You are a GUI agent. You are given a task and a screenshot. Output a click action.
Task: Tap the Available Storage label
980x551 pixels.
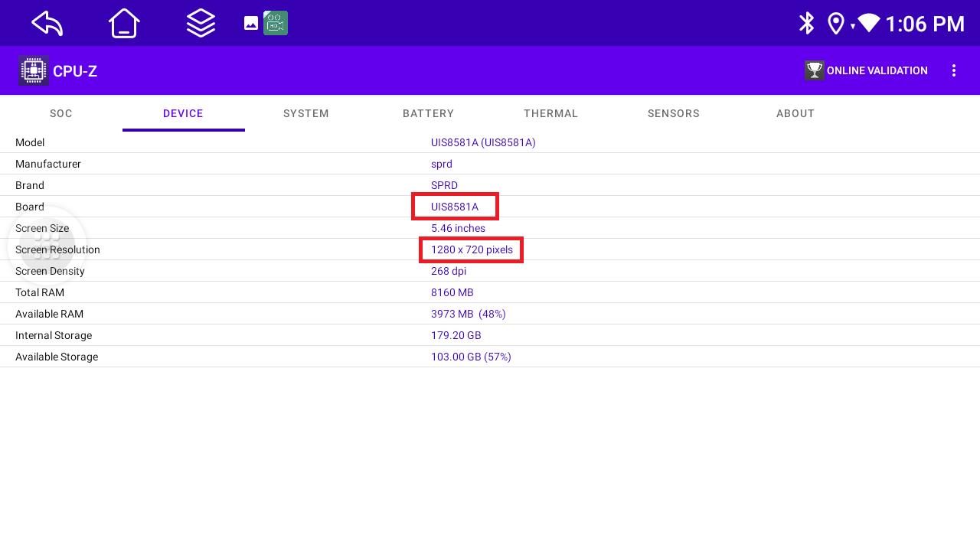(57, 357)
